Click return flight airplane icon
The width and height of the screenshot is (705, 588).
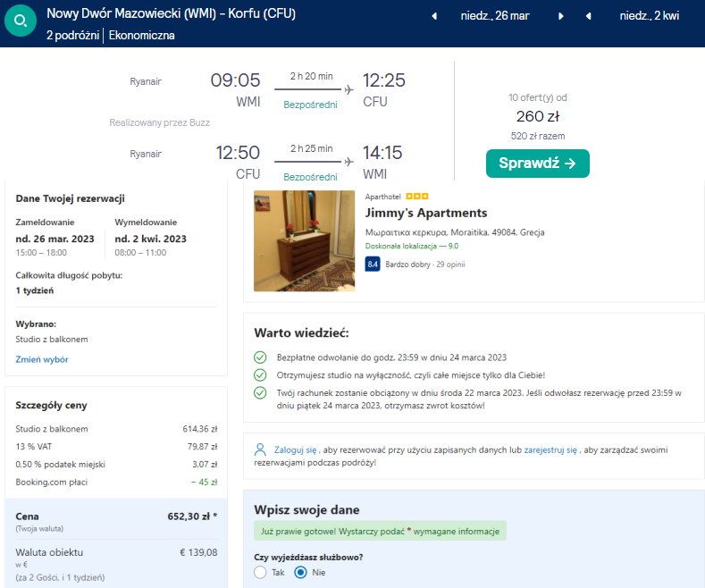[348, 162]
